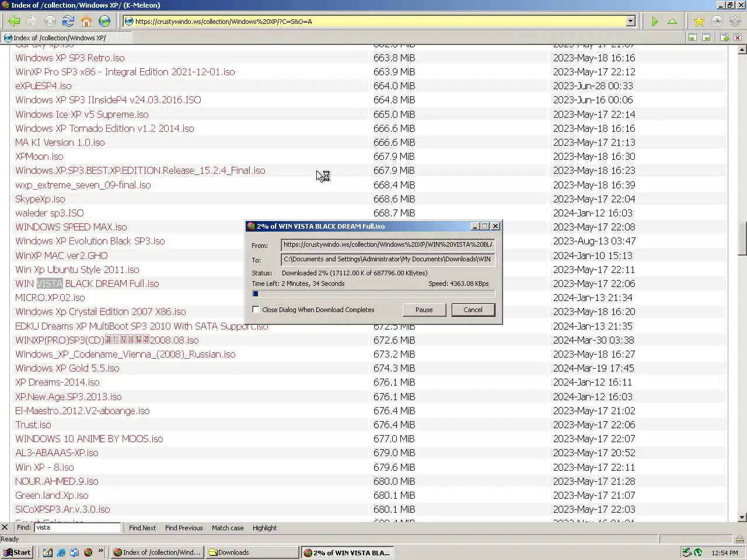Open WinXP Pro SP3 x86 Integral Edition link
Screen dimensions: 747x560
tap(125, 72)
